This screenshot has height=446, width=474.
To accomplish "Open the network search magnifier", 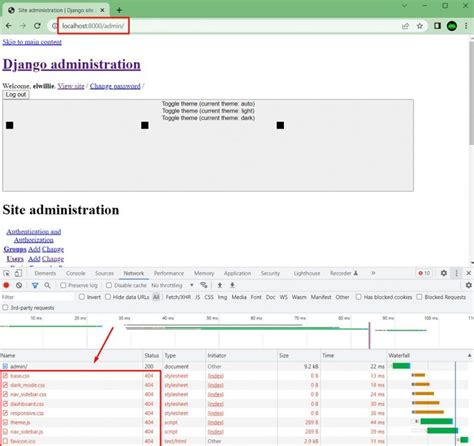I will point(47,285).
